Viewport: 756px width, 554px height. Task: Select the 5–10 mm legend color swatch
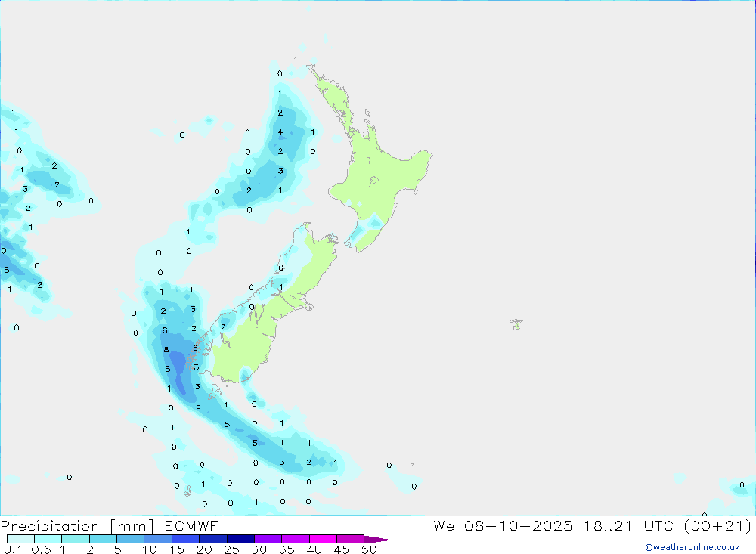click(130, 539)
